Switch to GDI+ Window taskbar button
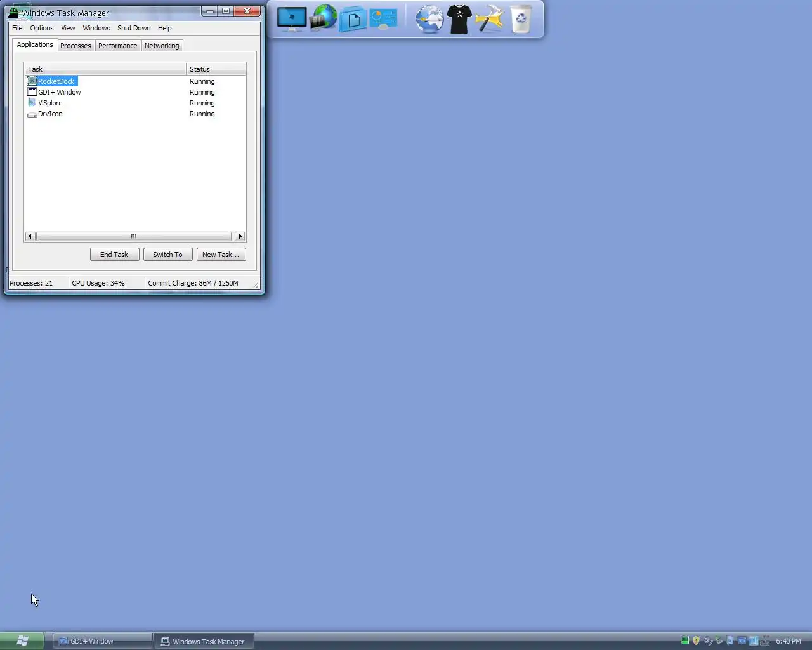The height and width of the screenshot is (650, 812). pos(103,641)
